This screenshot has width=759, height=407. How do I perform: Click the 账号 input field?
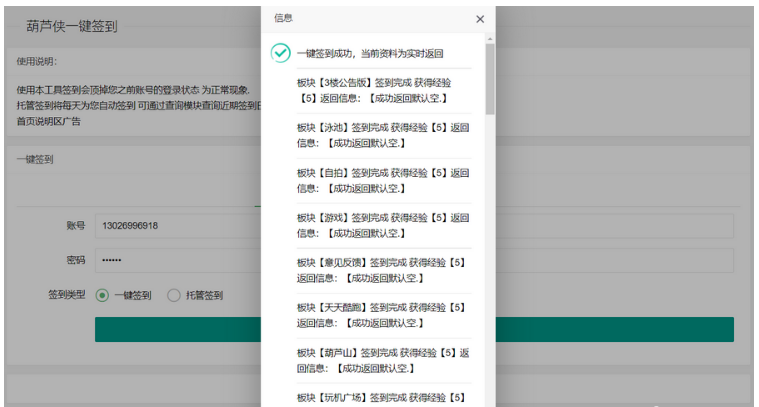click(414, 226)
